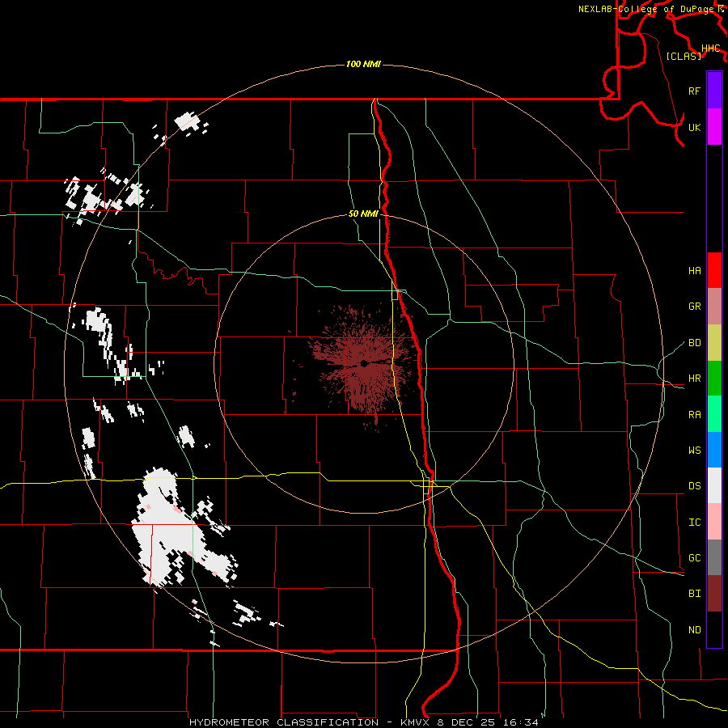Click the ND legend label
Screen dimensions: 728x728
694,630
